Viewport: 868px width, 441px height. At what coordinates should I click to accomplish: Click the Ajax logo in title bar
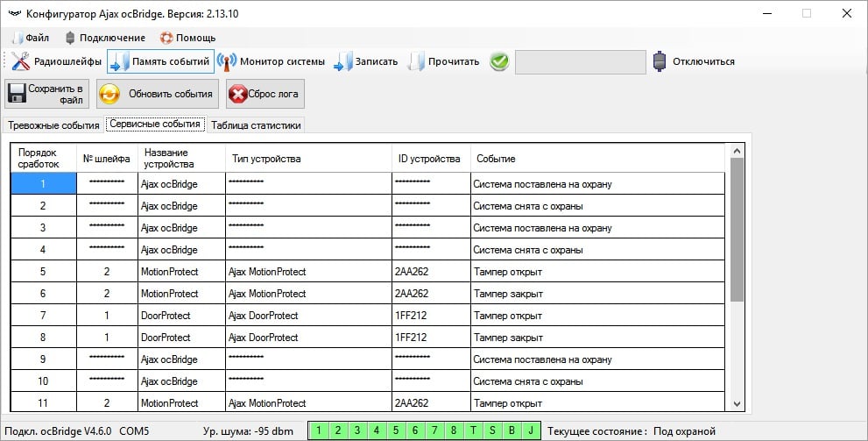click(x=14, y=14)
